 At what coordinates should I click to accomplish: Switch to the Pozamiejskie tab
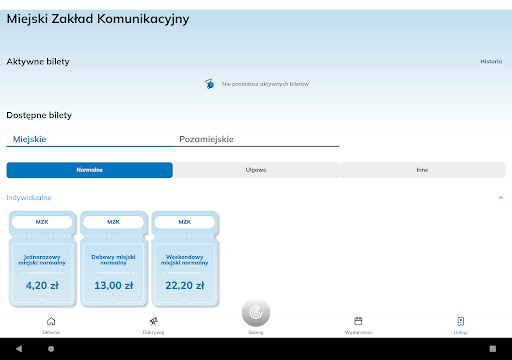click(256, 139)
